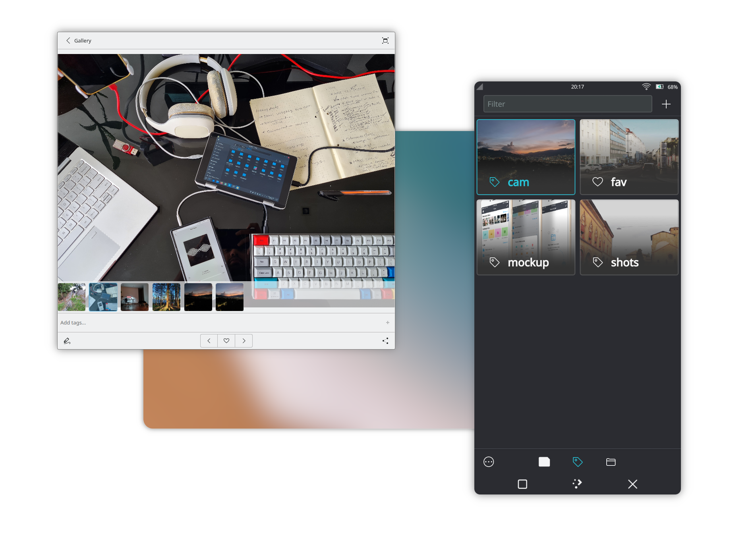Open the shots tag album
Screen dimensions: 756x533
[629, 237]
